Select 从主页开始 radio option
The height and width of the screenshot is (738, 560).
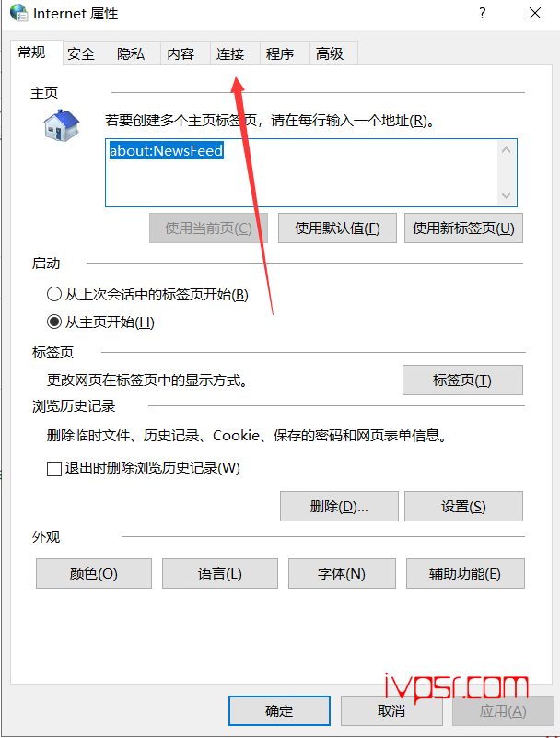point(54,322)
